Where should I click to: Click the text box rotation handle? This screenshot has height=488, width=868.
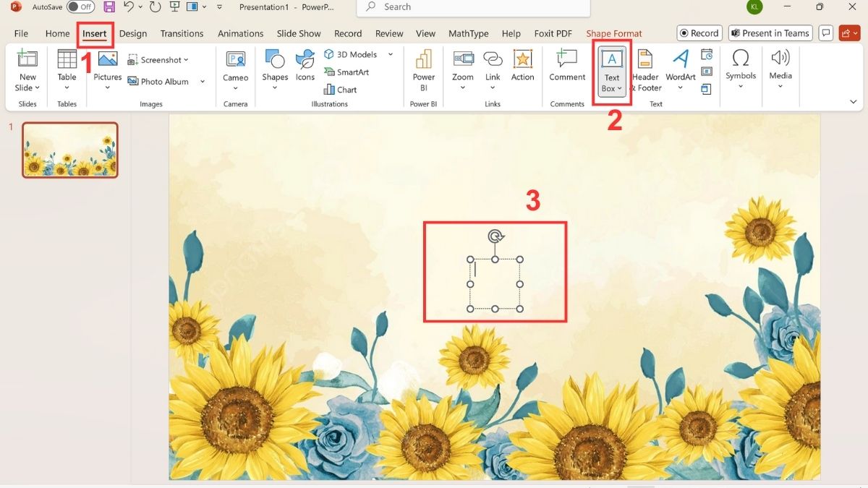coord(495,236)
